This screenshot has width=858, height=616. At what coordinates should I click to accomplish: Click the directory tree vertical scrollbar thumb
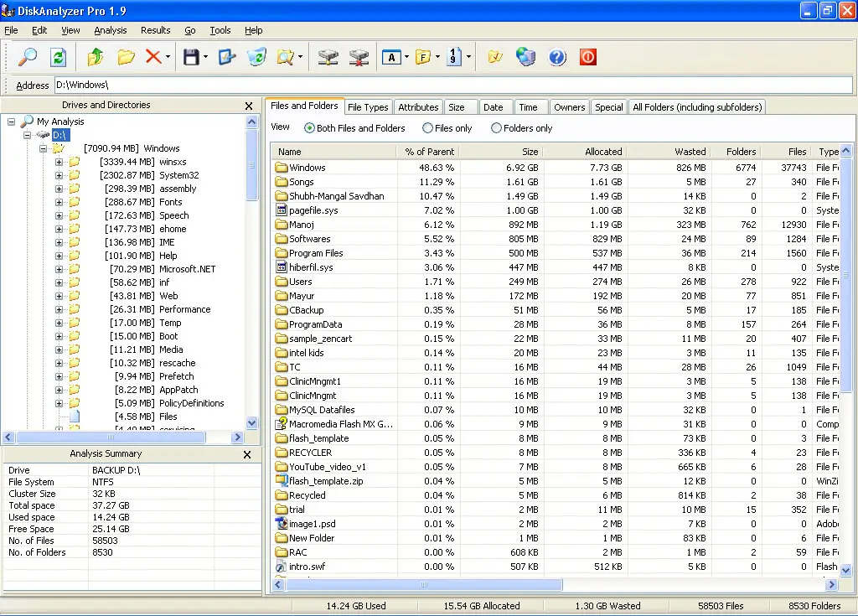click(251, 165)
